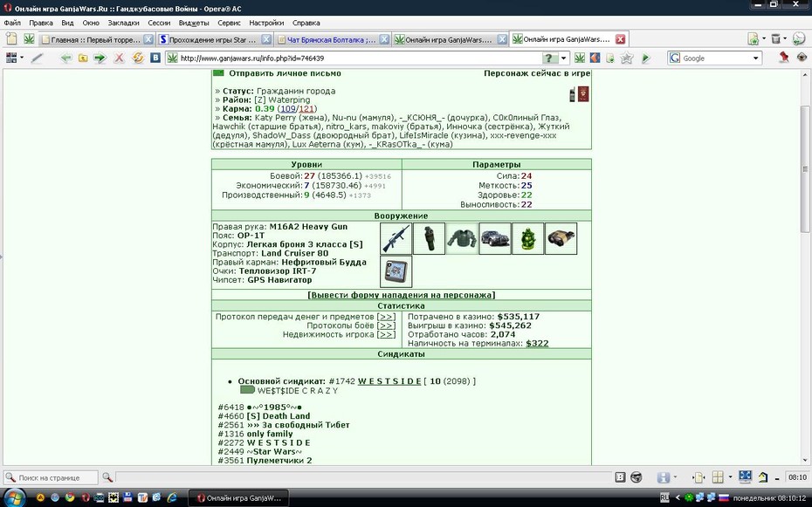Click the blue VK 'B' toolbar icon

coord(155,58)
